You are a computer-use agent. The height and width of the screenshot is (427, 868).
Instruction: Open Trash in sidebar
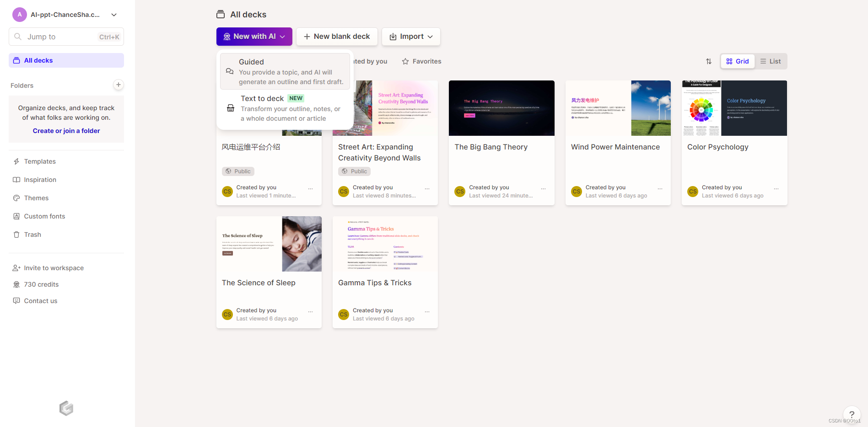click(x=32, y=235)
